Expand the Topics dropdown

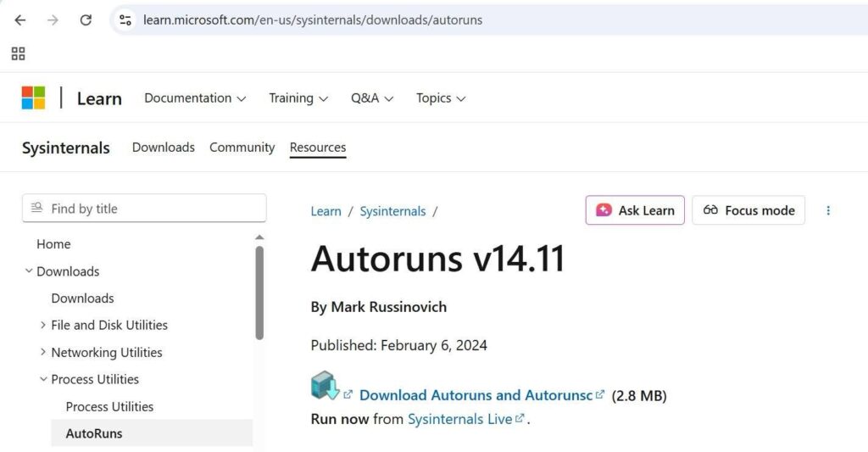[441, 98]
